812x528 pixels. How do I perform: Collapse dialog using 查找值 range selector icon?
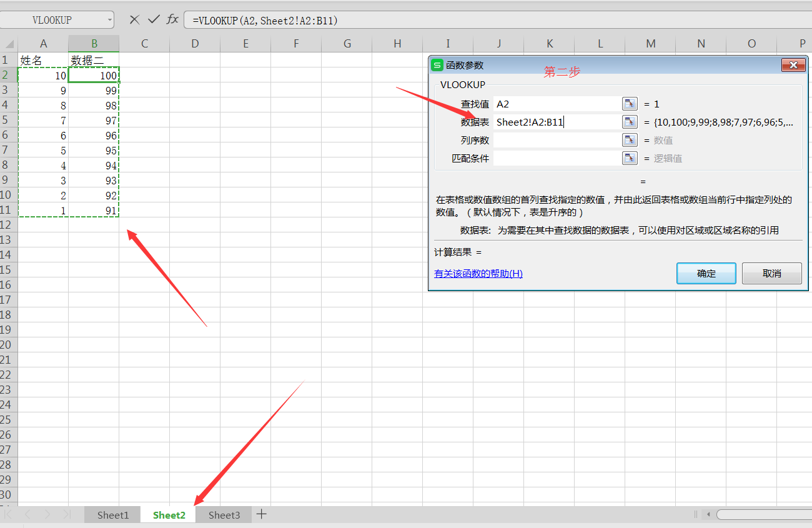(630, 104)
